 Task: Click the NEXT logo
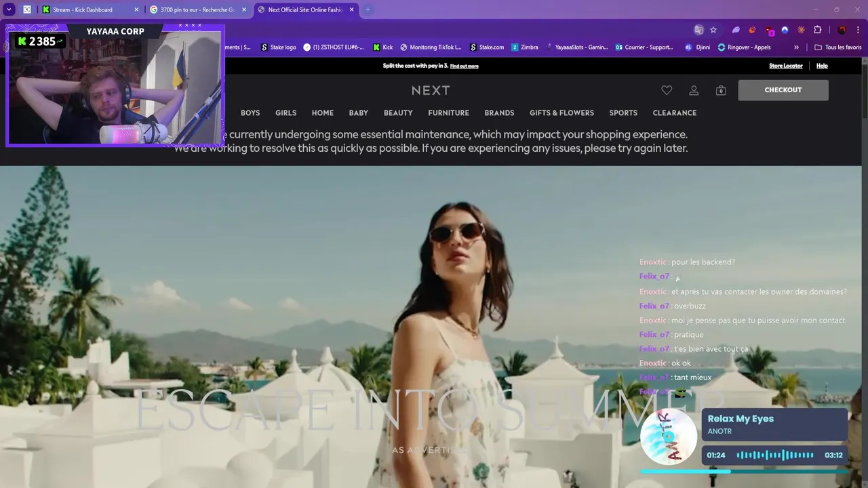coord(431,90)
